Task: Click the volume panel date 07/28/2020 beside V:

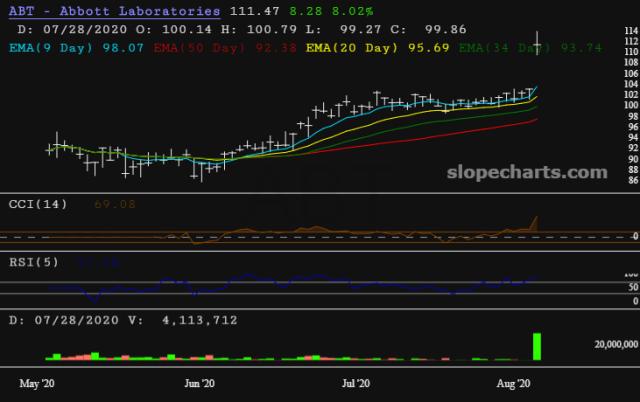Action: [76, 320]
